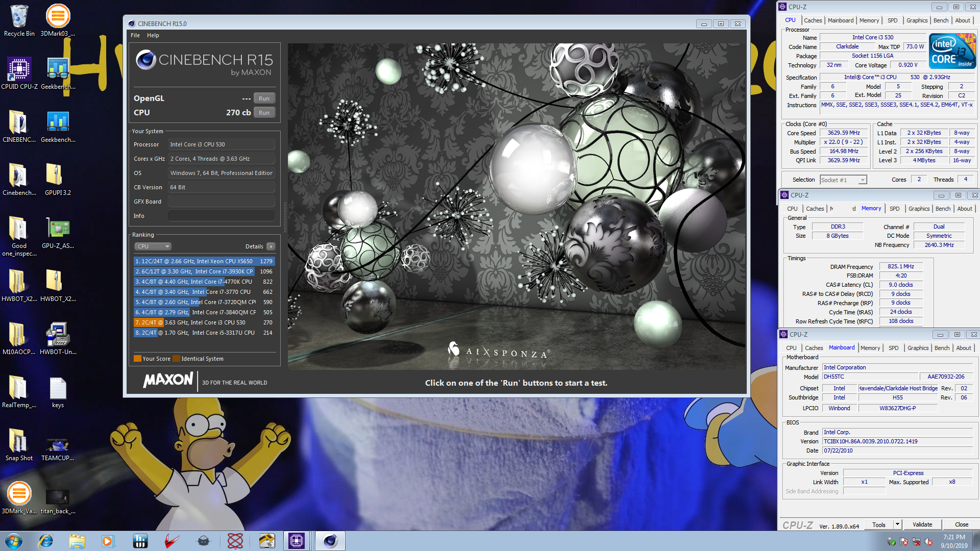Open the Windows Start menu orb
Image resolution: width=980 pixels, height=551 pixels.
click(x=14, y=541)
